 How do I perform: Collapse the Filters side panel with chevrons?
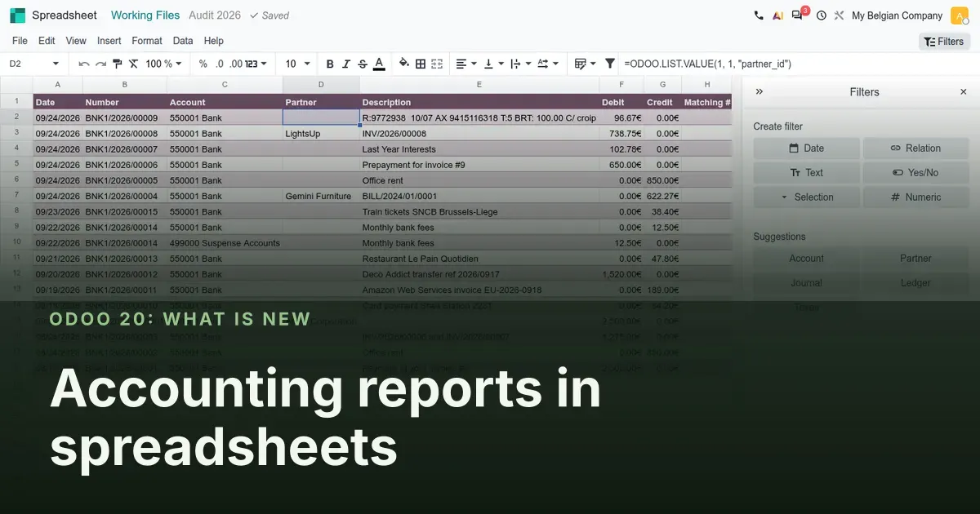759,92
